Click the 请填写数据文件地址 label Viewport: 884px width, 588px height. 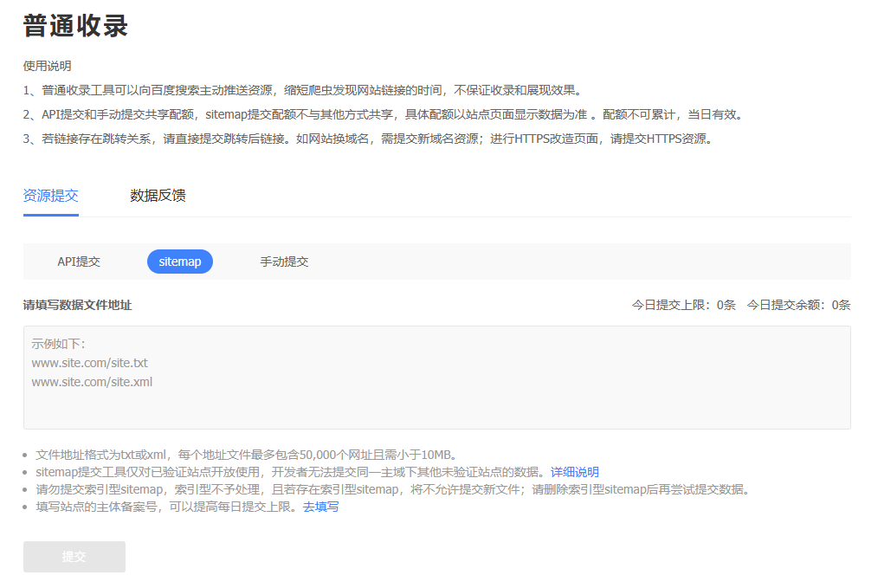coord(77,305)
